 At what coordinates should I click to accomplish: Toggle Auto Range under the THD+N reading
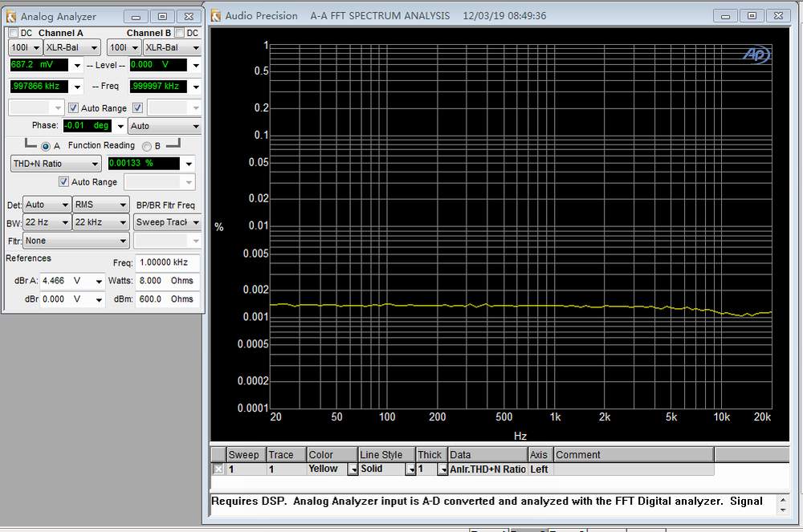coord(63,181)
